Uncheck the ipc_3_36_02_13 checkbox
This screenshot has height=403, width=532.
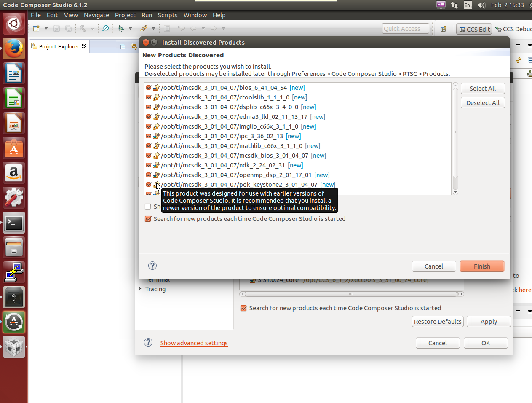pyautogui.click(x=149, y=136)
